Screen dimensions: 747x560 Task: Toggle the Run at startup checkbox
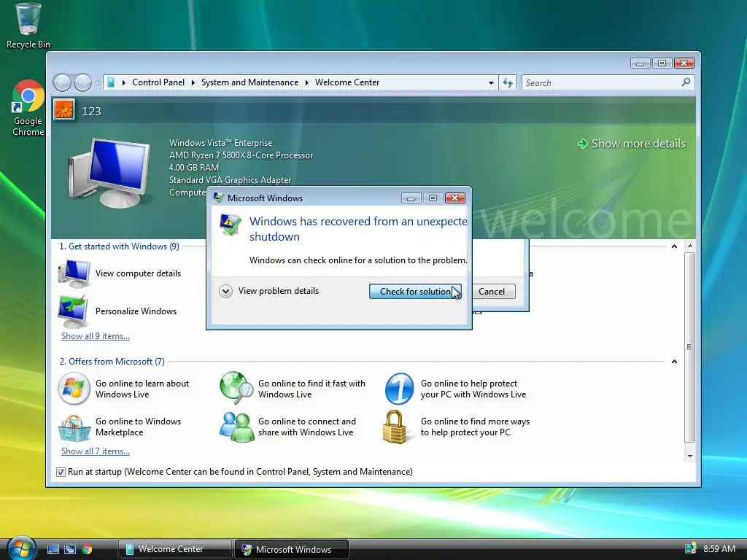pyautogui.click(x=61, y=472)
